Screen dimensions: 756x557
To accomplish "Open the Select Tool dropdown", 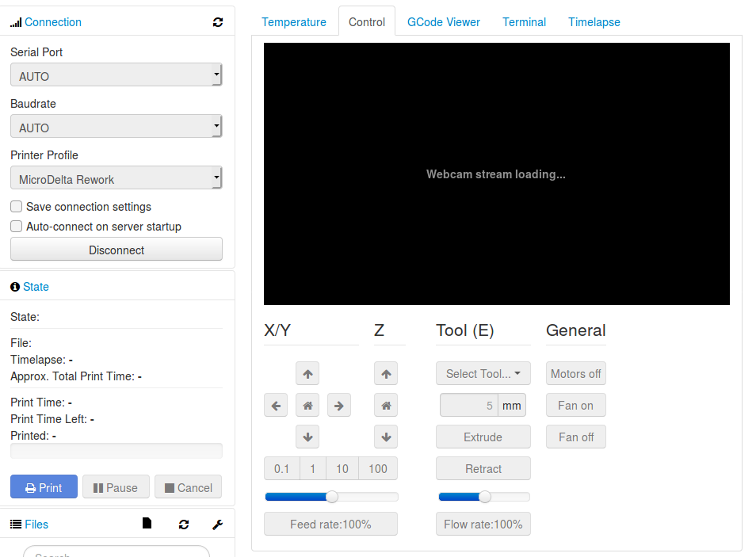I will click(483, 373).
